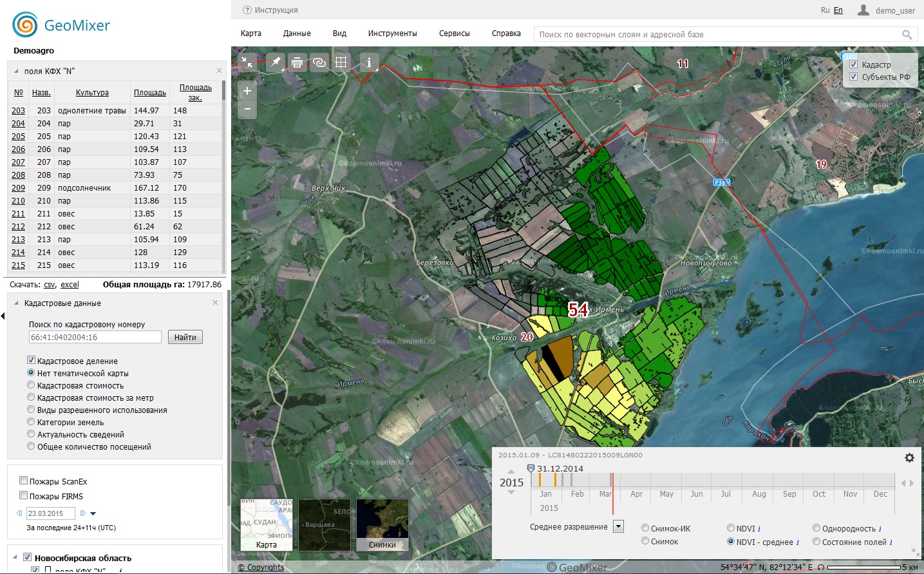Step fire date forward with right arrow

83,513
